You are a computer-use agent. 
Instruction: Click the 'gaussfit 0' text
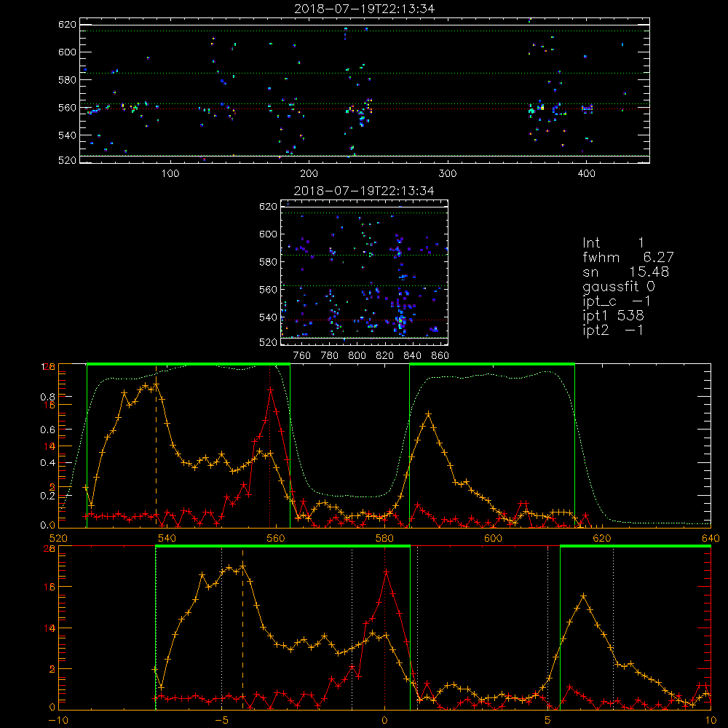coord(619,286)
